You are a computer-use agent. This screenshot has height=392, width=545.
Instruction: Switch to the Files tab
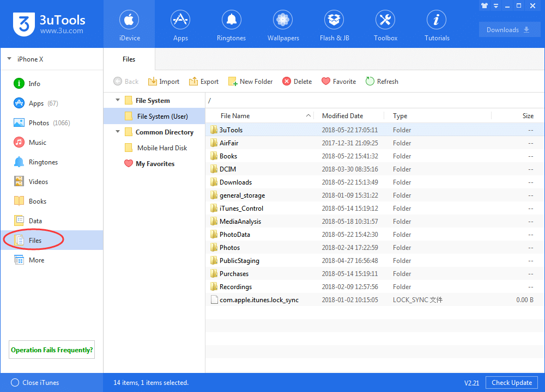tap(129, 59)
